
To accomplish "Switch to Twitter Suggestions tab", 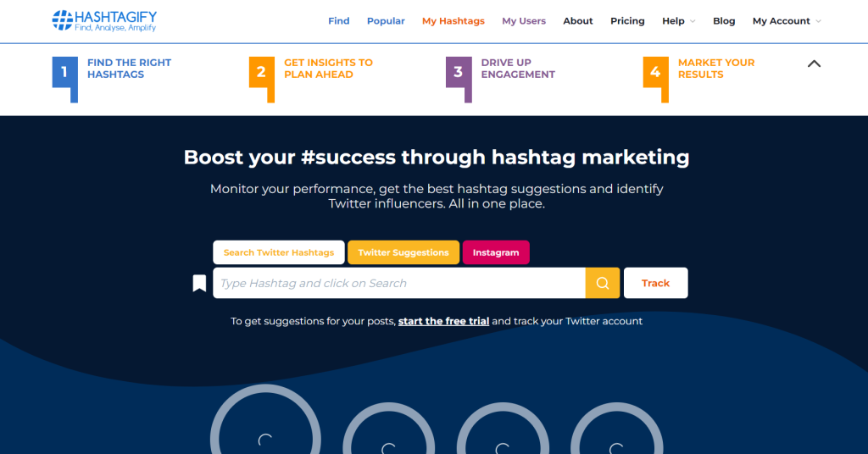I will [403, 252].
